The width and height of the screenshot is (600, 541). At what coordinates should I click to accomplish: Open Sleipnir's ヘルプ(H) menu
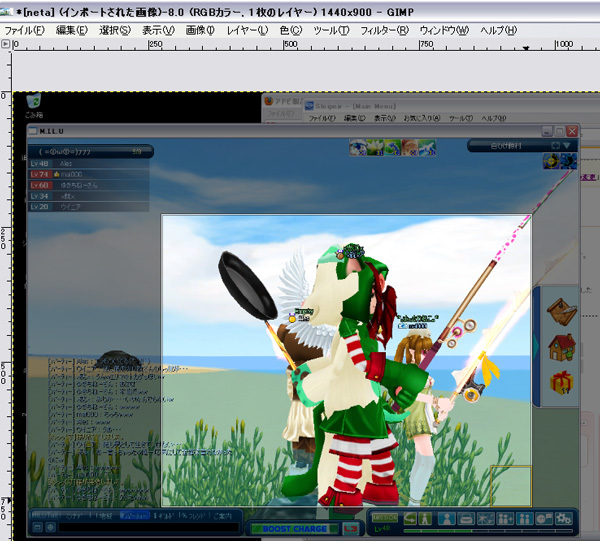(x=494, y=118)
